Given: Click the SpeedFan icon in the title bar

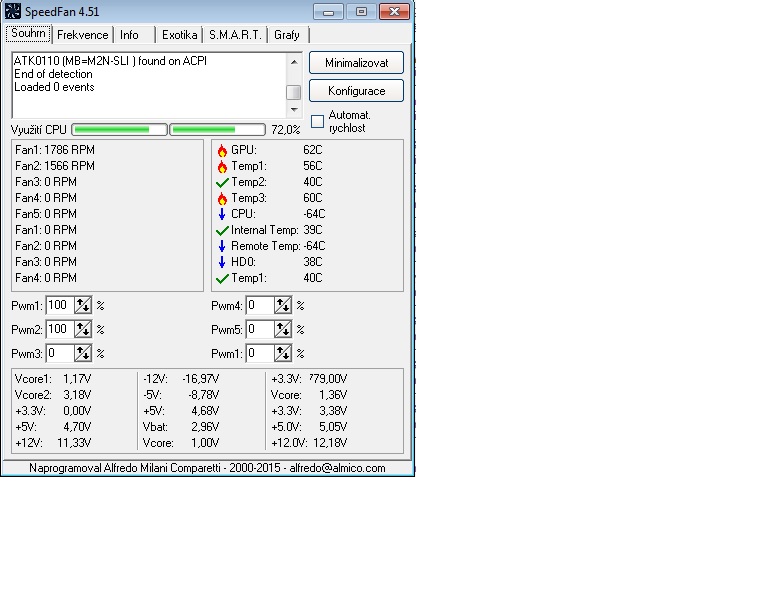Looking at the screenshot, I should [x=12, y=12].
